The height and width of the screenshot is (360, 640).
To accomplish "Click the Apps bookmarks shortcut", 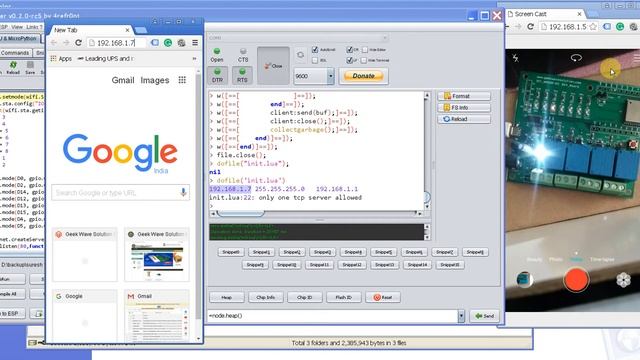I will click(61, 59).
